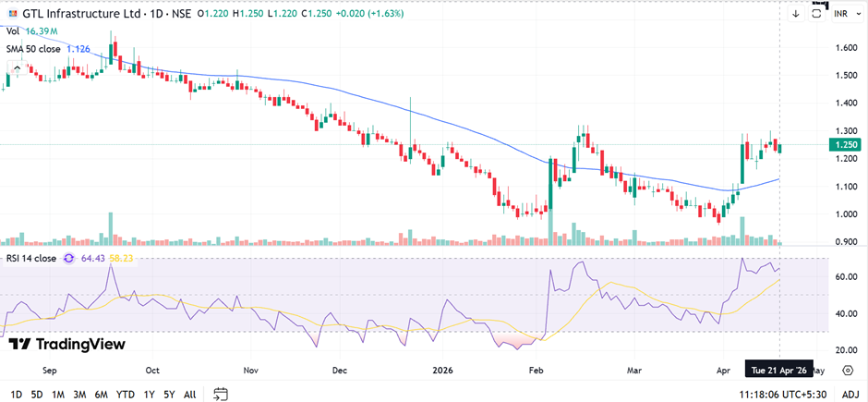This screenshot has width=868, height=402.
Task: Click the 1.250 current price label
Action: pos(847,145)
